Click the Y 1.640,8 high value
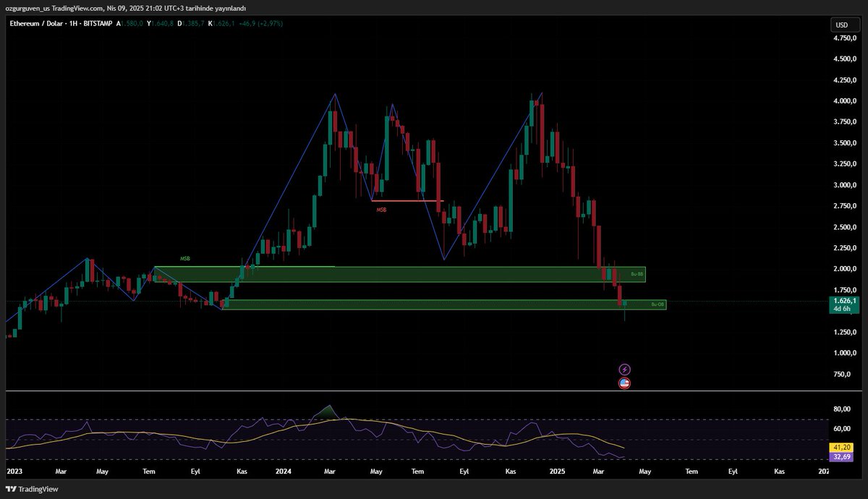868x499 pixels. [x=160, y=24]
